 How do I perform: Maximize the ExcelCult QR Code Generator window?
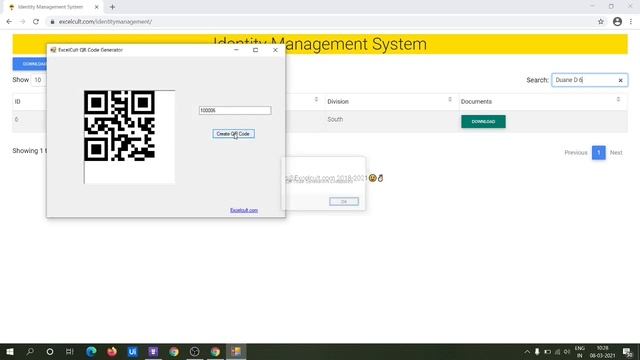256,50
